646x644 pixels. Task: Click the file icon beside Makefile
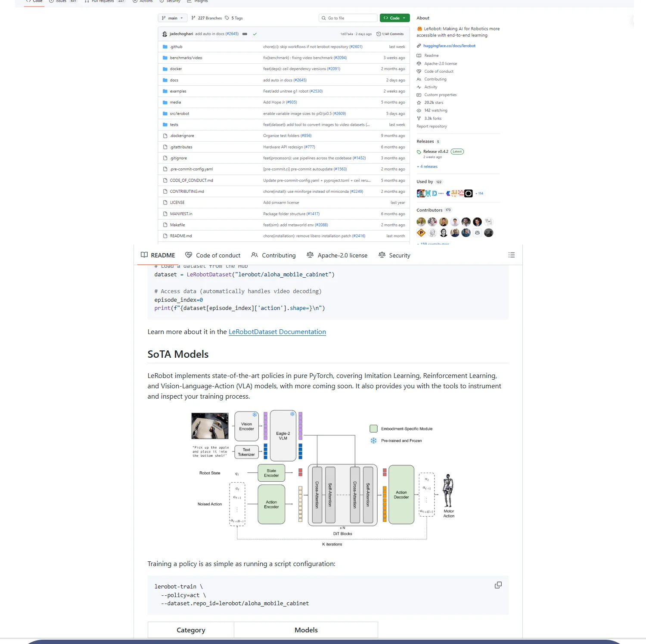[165, 225]
